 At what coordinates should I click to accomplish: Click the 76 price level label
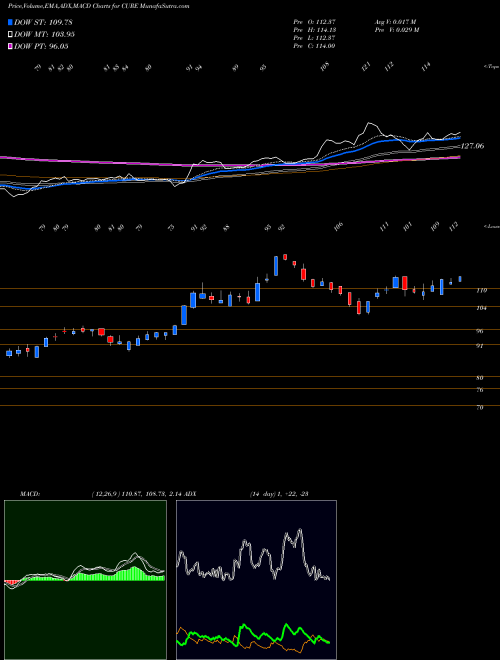point(479,390)
